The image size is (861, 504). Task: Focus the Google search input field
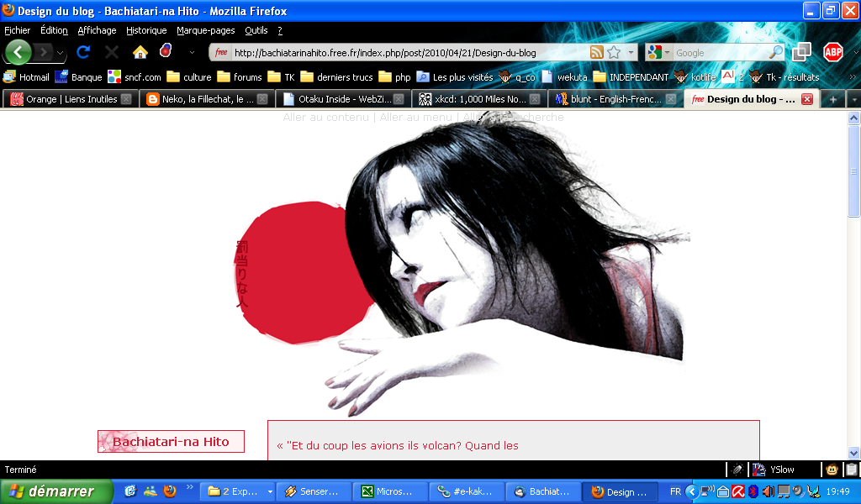click(x=721, y=53)
